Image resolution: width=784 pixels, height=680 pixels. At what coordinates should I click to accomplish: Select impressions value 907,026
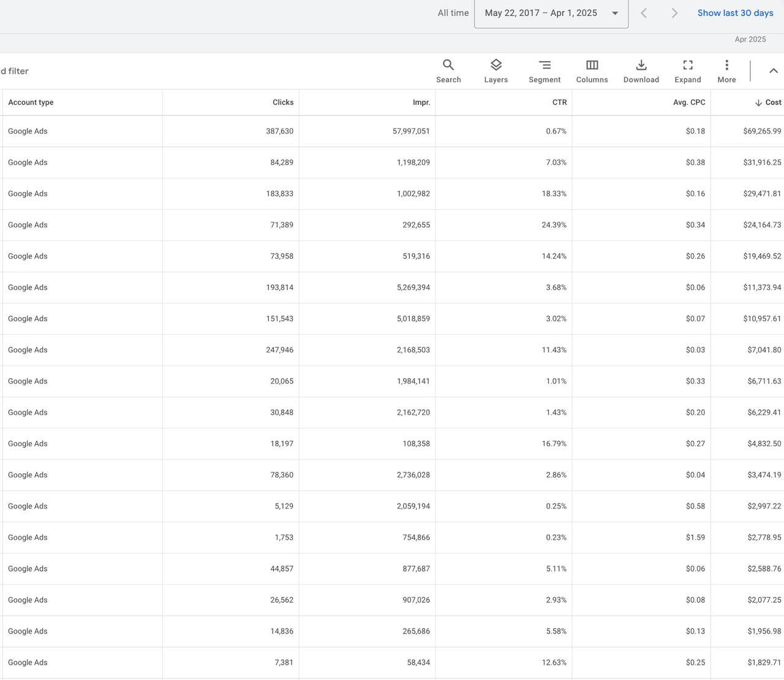coord(416,600)
